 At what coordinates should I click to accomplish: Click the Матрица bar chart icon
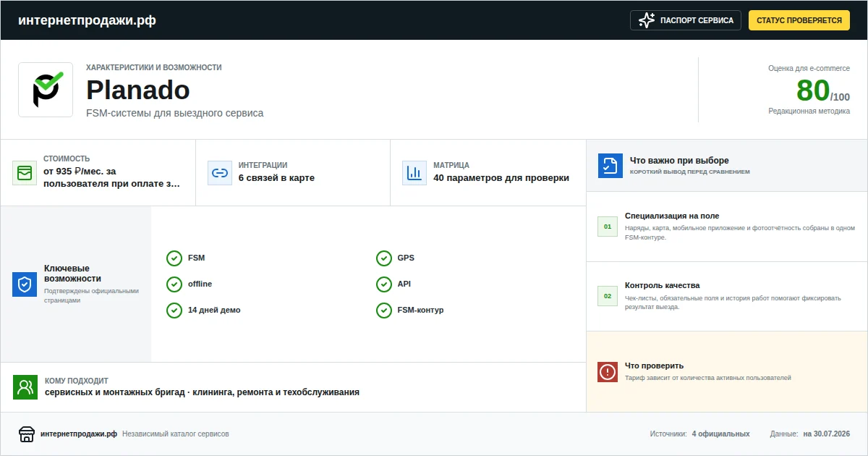pyautogui.click(x=414, y=173)
